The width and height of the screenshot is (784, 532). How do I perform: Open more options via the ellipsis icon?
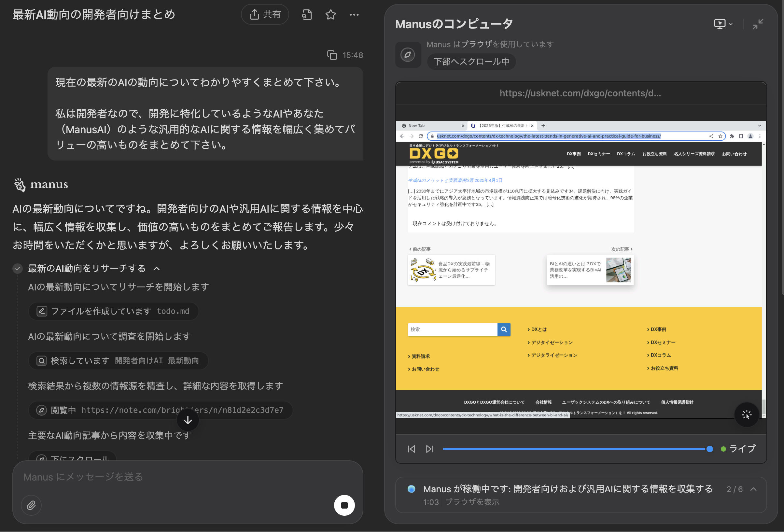(354, 15)
